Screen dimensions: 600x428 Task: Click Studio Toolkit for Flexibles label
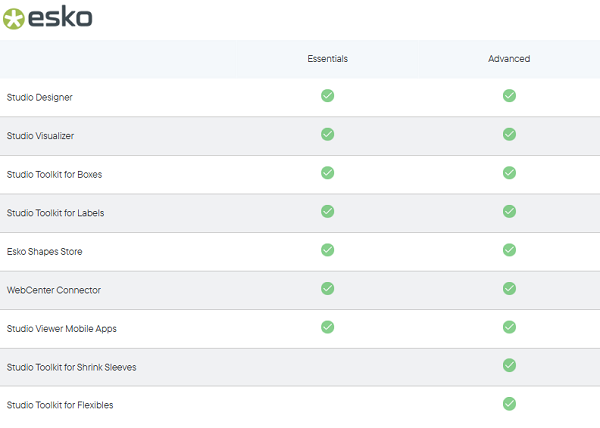62,405
